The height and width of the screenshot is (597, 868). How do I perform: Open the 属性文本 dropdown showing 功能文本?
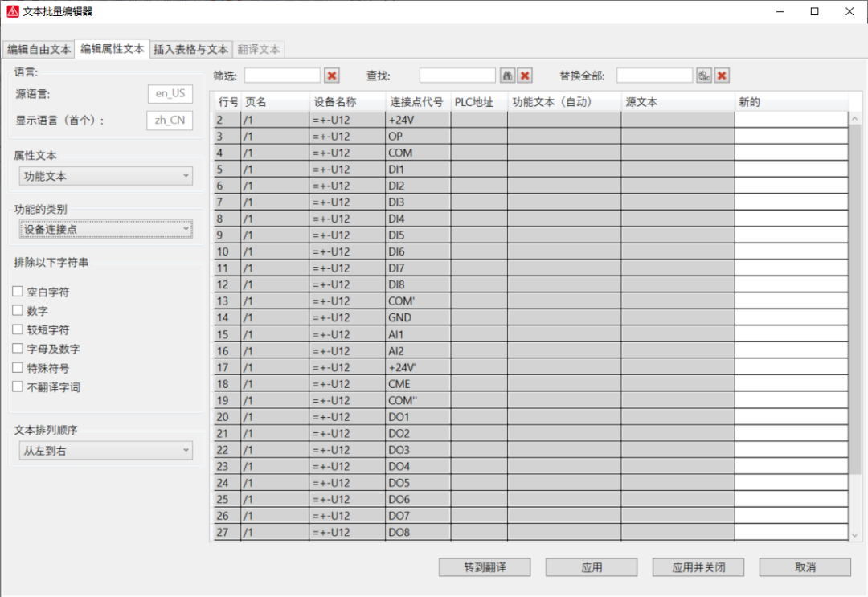click(x=106, y=176)
